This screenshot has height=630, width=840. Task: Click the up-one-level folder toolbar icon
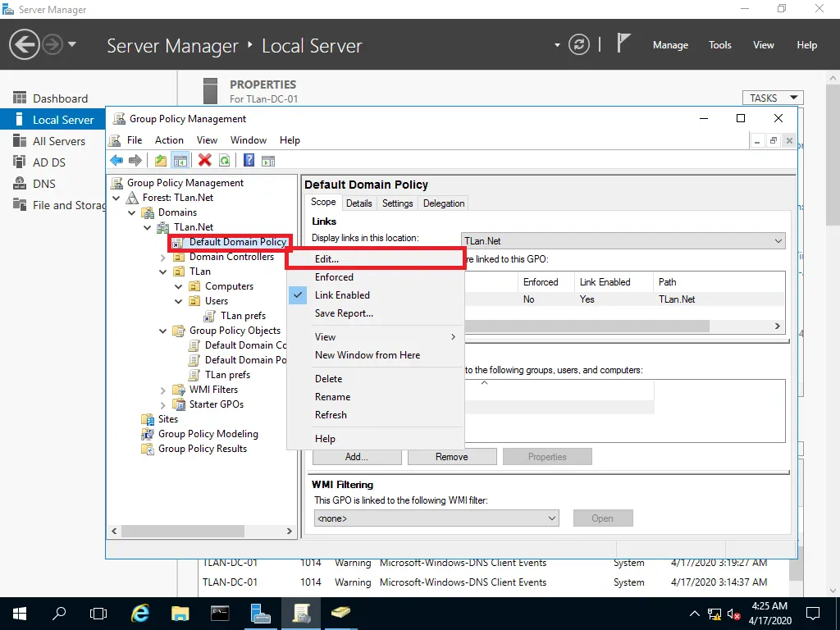(160, 160)
